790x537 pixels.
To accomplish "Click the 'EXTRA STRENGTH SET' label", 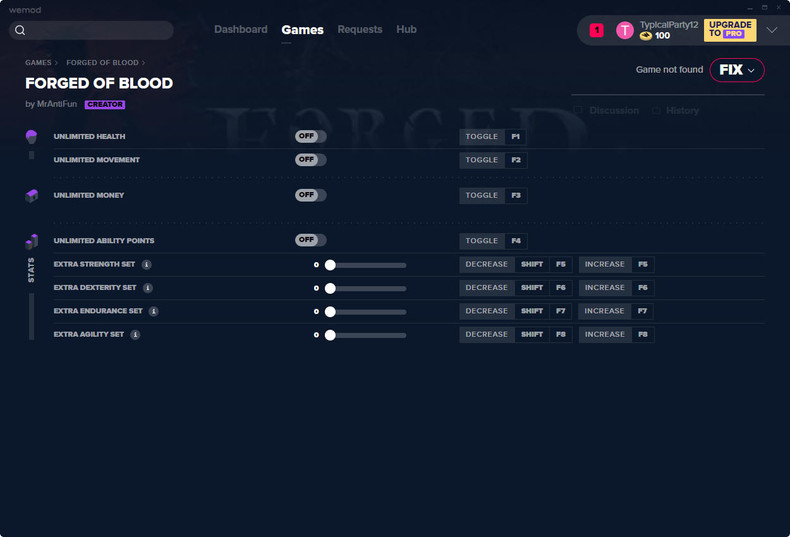I will (94, 264).
